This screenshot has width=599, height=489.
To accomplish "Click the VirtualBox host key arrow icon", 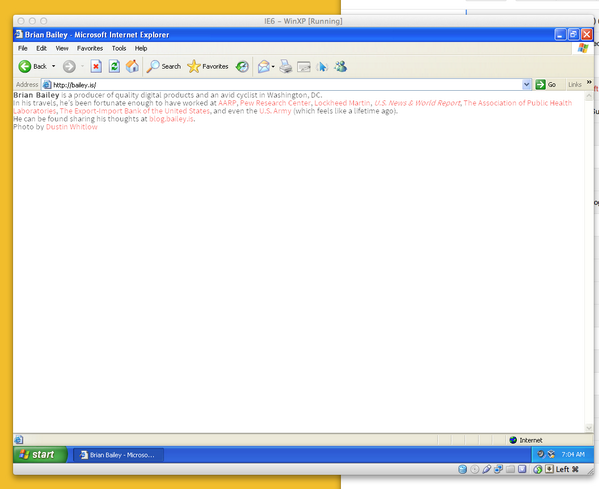I will [x=549, y=469].
